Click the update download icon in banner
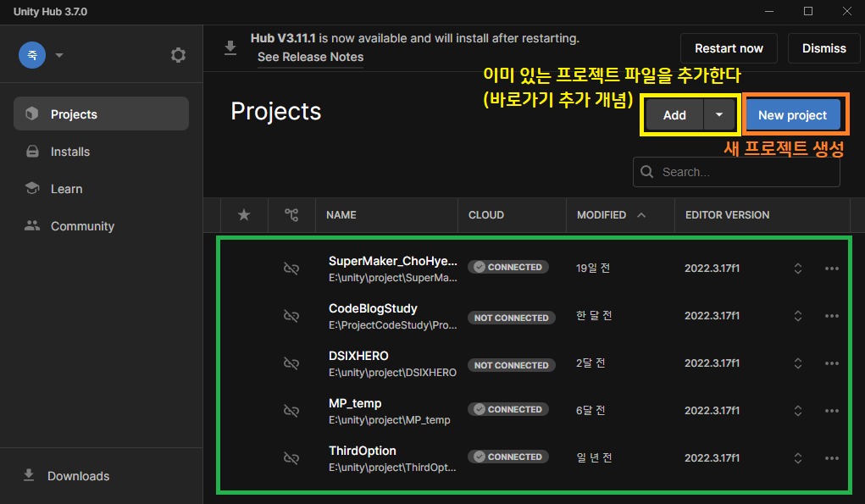Image resolution: width=865 pixels, height=504 pixels. [230, 48]
